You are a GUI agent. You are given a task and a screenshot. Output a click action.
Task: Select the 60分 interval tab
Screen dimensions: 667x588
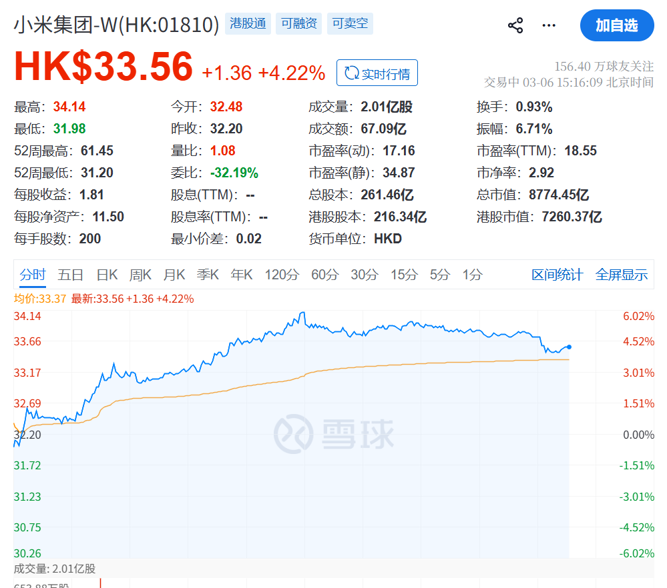[x=325, y=275]
